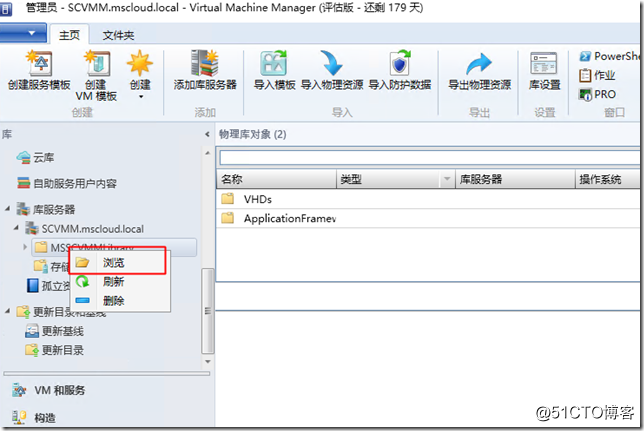
Task: Open the Jobs (作业) window button
Action: pyautogui.click(x=597, y=75)
